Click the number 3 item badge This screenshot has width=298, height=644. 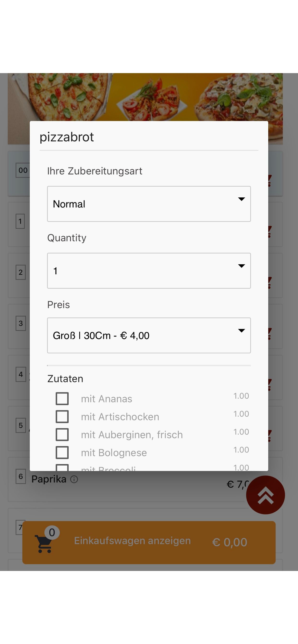coord(21,323)
